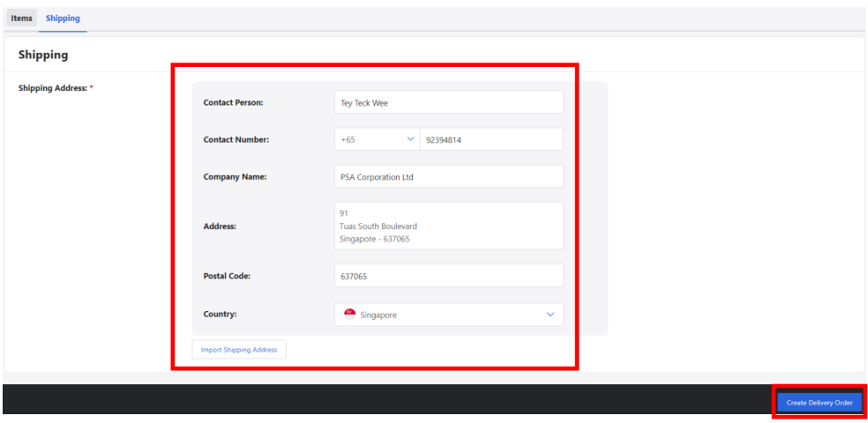Click the Address label
The height and width of the screenshot is (423, 868).
pos(220,226)
